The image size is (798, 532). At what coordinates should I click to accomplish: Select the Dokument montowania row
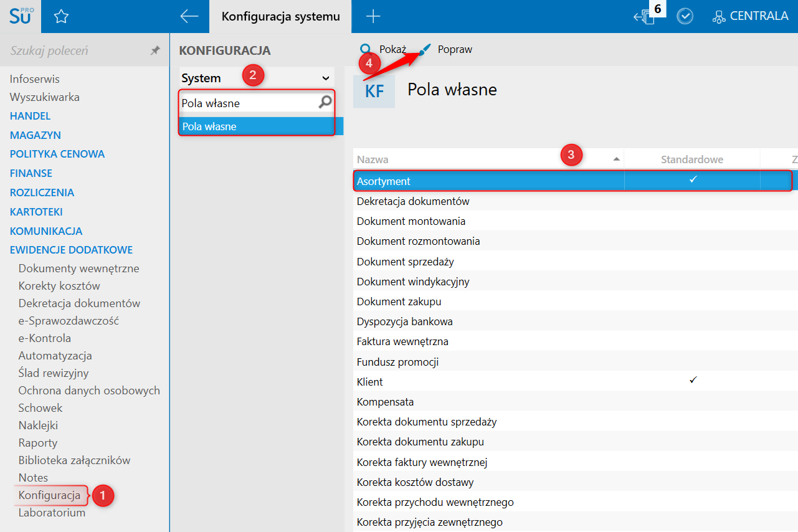(575, 221)
